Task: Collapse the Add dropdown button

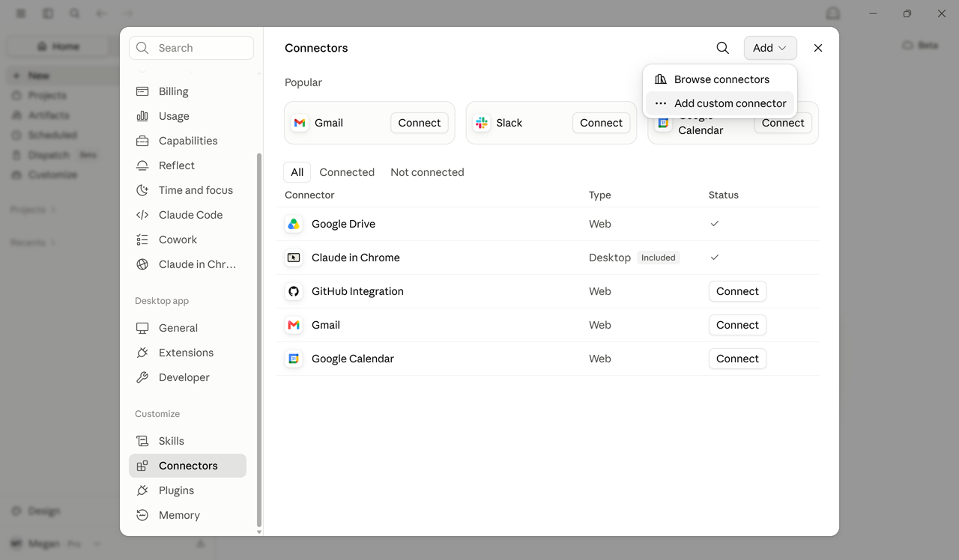Action: [770, 48]
